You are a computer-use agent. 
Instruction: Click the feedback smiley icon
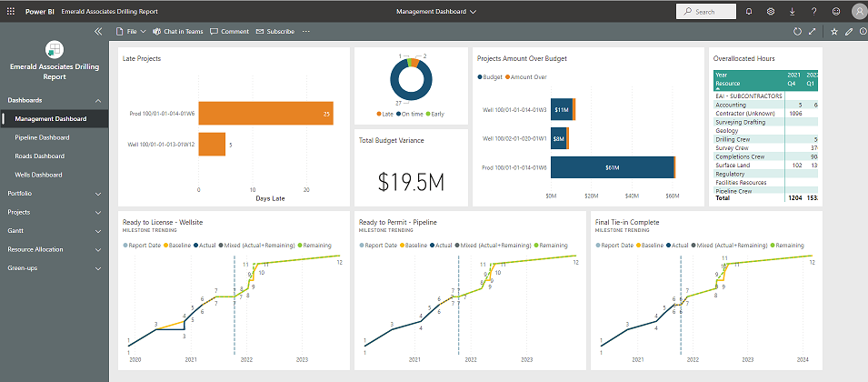835,11
